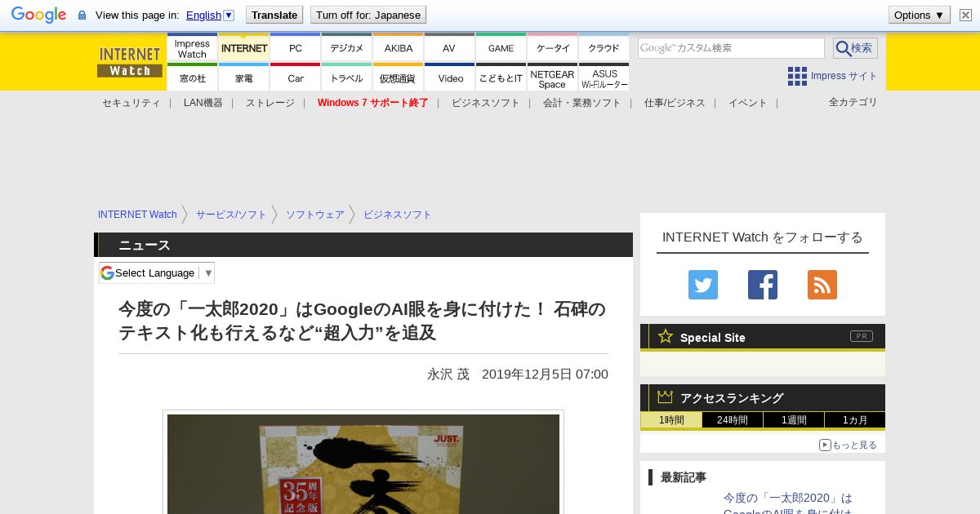Open the 窓の杜 tab

(x=192, y=78)
